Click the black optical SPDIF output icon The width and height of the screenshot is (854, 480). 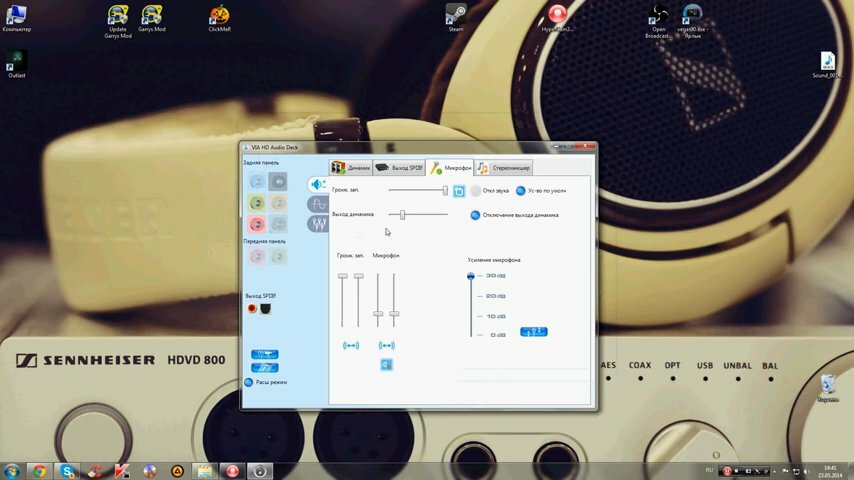tap(265, 309)
